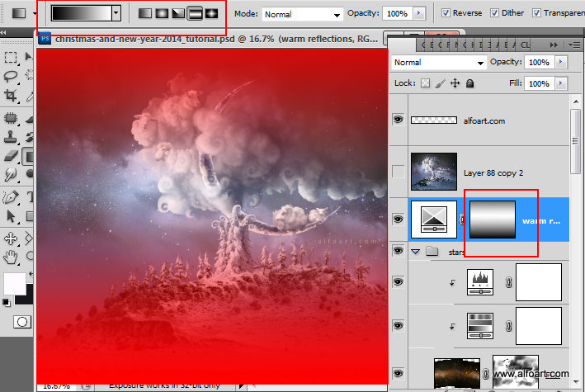Show the Layer 88 copy 2 layer

[398, 172]
